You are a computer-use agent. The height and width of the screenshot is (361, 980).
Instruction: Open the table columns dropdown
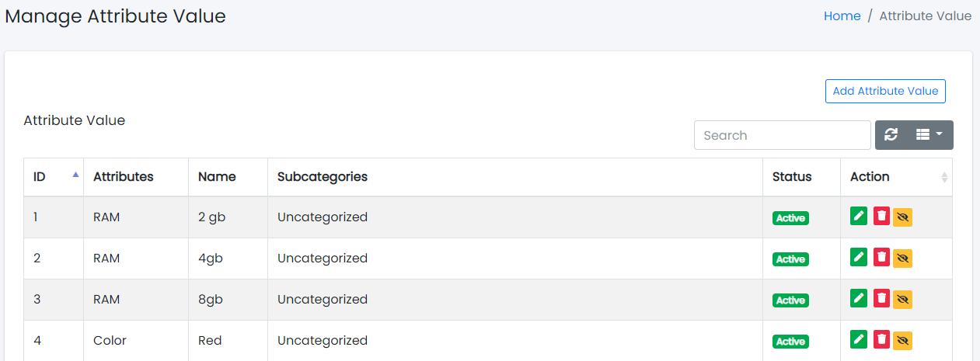click(929, 135)
